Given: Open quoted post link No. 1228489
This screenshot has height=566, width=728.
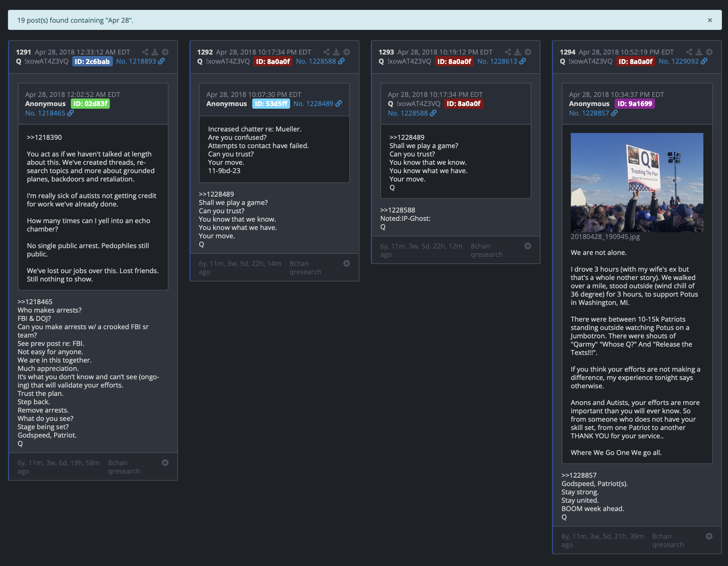Looking at the screenshot, I should tap(317, 104).
